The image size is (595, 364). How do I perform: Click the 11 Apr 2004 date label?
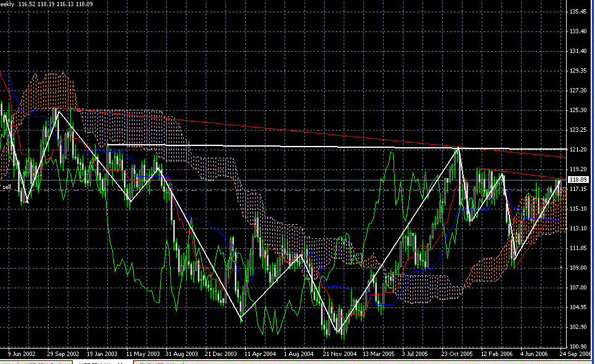pos(261,354)
